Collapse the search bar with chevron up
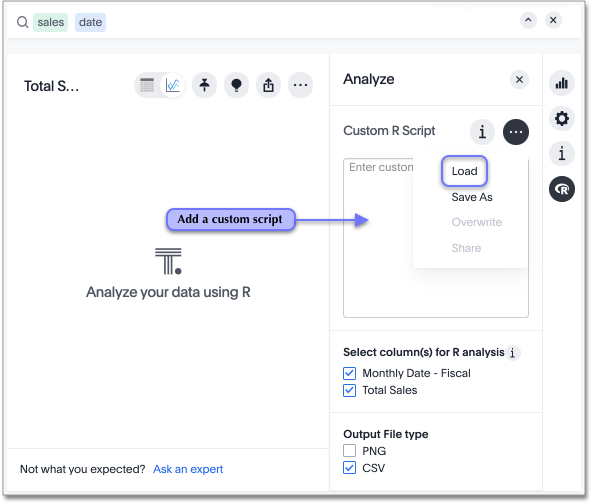Image resolution: width=592 pixels, height=504 pixels. pos(528,20)
